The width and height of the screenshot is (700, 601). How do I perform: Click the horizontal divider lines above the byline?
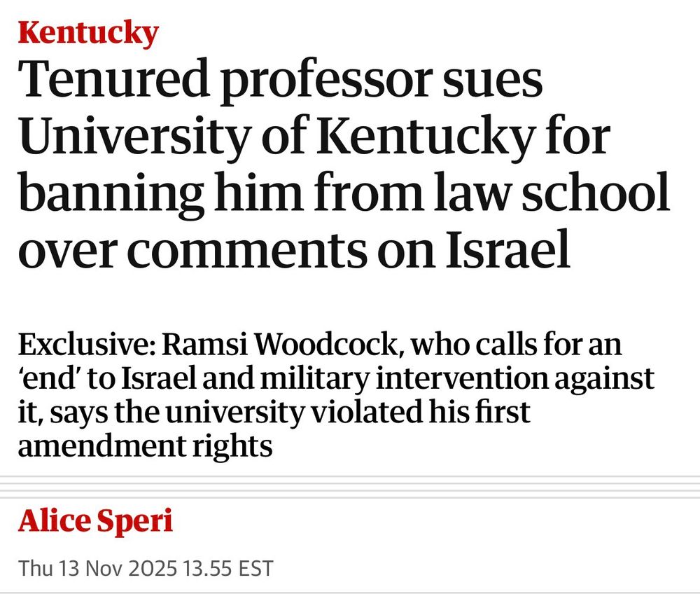(x=350, y=487)
